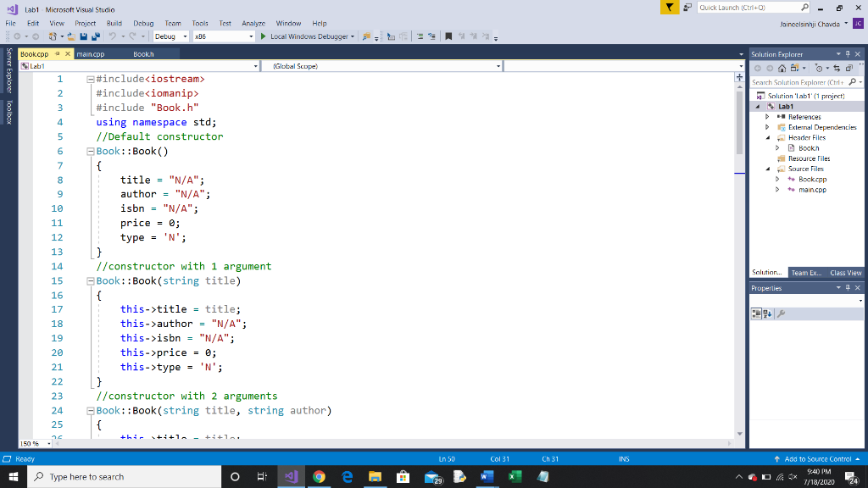Collapse the Header Files folder
Viewport: 868px width, 488px height.
(768, 138)
